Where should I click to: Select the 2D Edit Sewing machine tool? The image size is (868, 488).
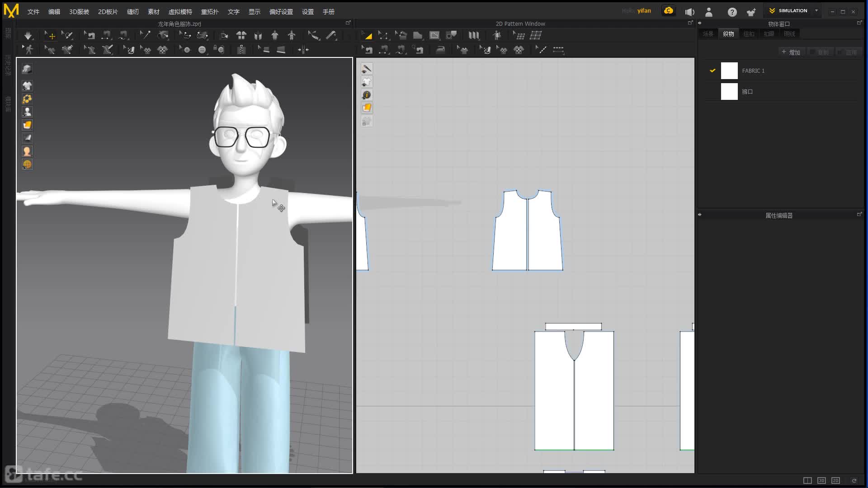click(367, 50)
